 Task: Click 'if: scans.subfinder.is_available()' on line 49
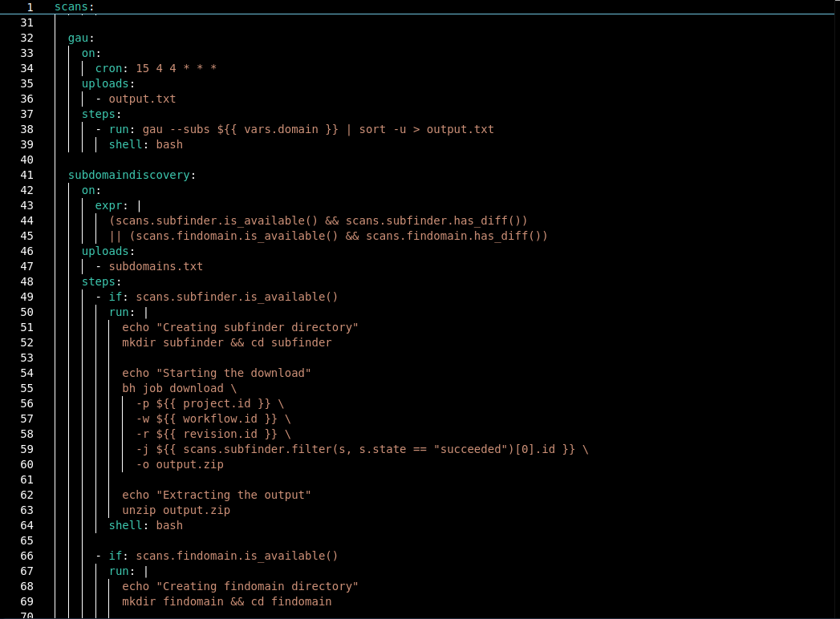point(223,297)
